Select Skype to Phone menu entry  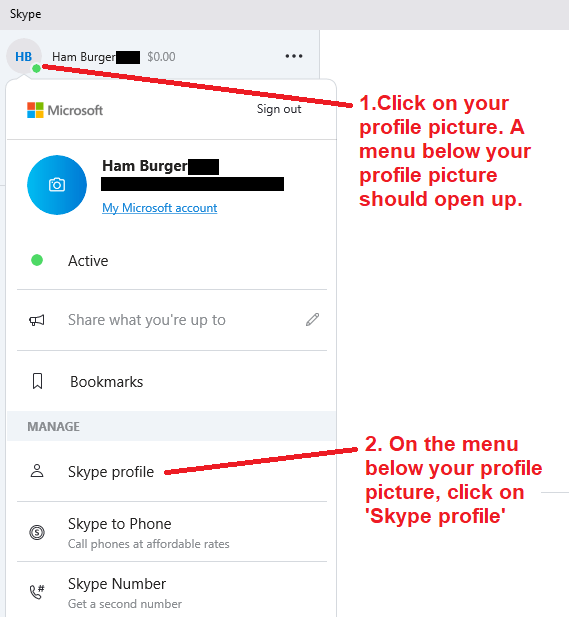click(172, 532)
